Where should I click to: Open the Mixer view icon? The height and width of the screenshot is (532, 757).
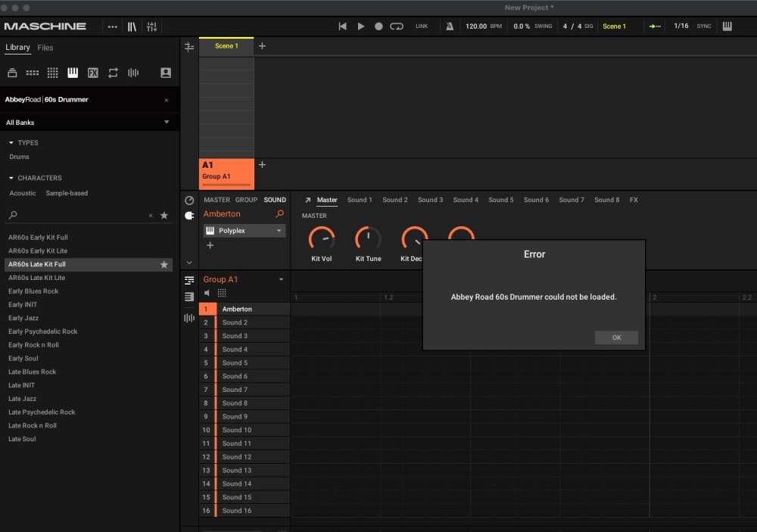point(152,26)
